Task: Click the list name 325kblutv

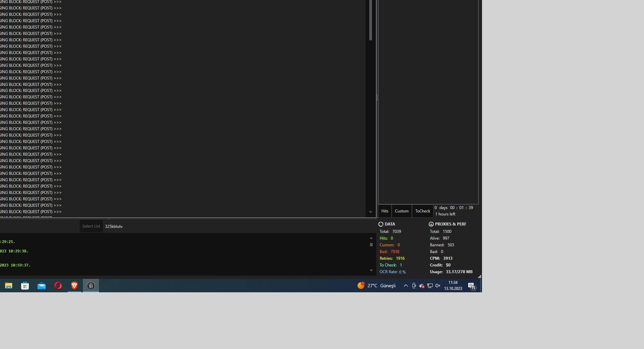Action: [x=114, y=227]
